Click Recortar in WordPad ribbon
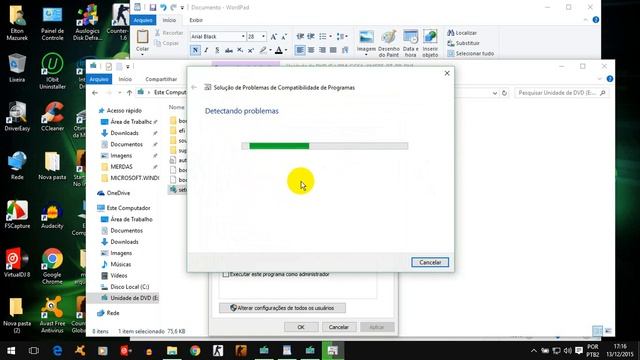This screenshot has height=360, width=640. click(x=169, y=33)
